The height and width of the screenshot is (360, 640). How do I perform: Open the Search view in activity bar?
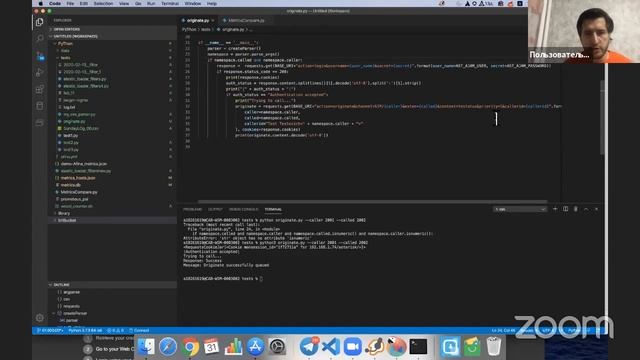click(40, 39)
